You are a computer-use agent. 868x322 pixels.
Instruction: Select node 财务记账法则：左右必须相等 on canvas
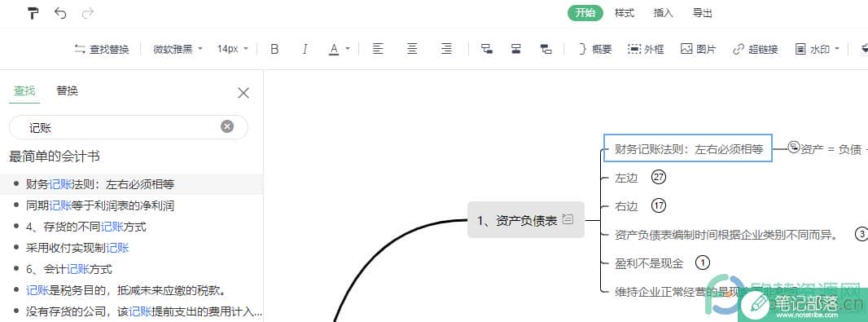pyautogui.click(x=688, y=148)
